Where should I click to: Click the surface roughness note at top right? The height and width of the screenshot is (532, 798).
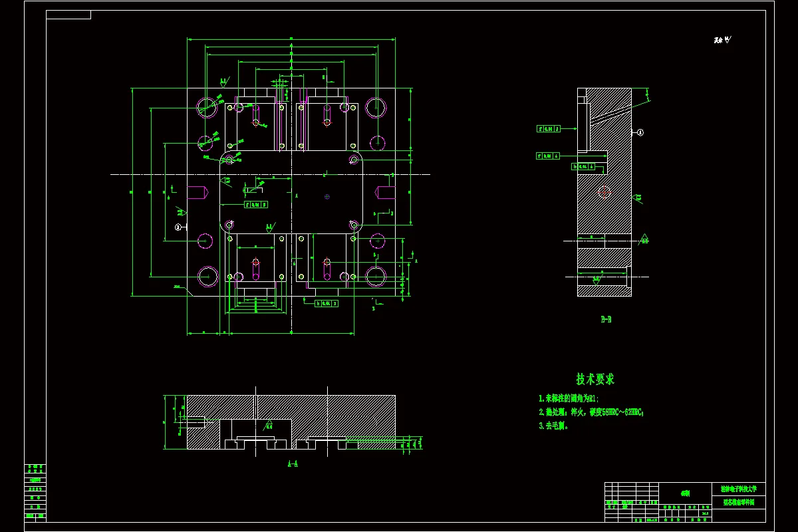[722, 41]
